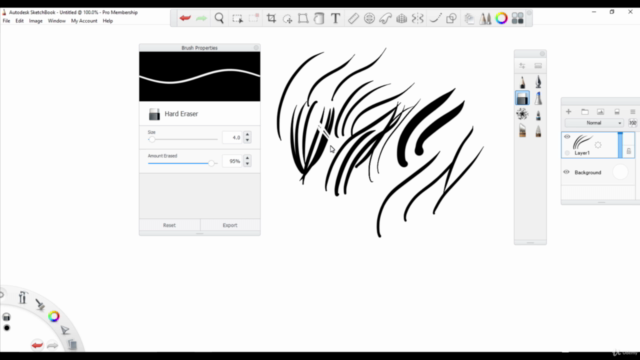Click the Amount Erased 95% value field
The width and height of the screenshot is (640, 360).
coord(232,161)
